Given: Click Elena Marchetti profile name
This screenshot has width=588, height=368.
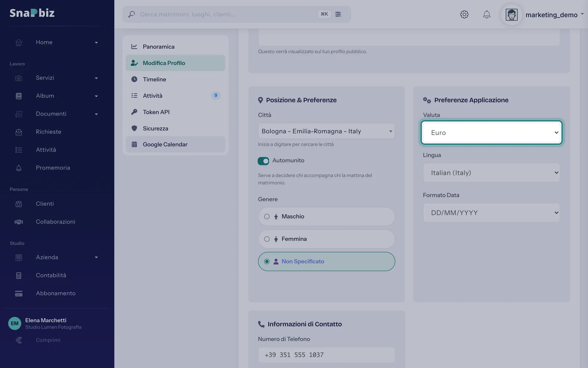Looking at the screenshot, I should pos(46,320).
